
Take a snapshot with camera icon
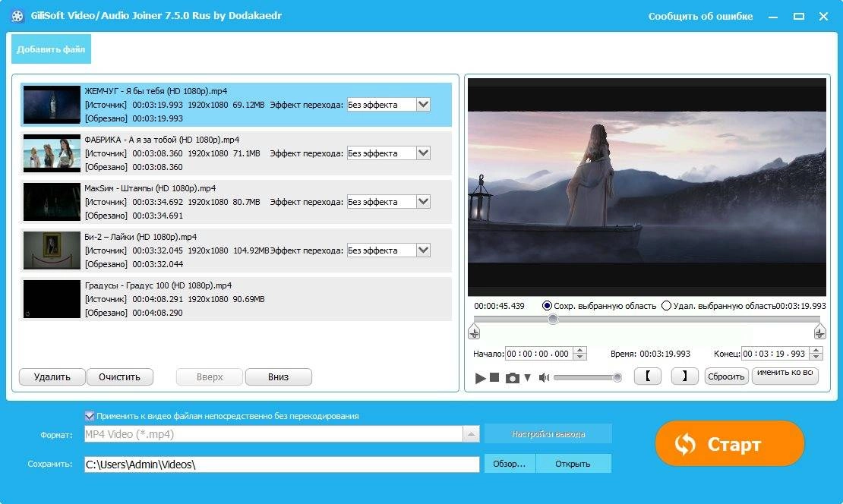pyautogui.click(x=513, y=378)
